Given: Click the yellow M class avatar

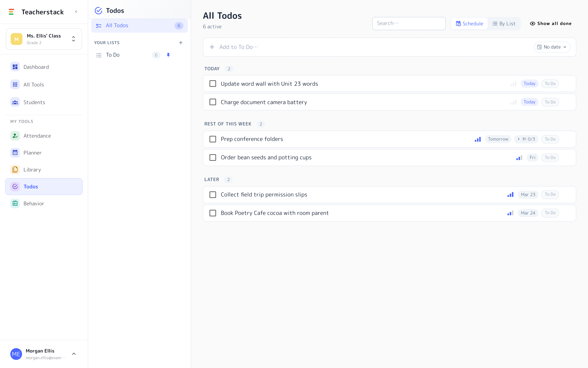Looking at the screenshot, I should tap(17, 39).
